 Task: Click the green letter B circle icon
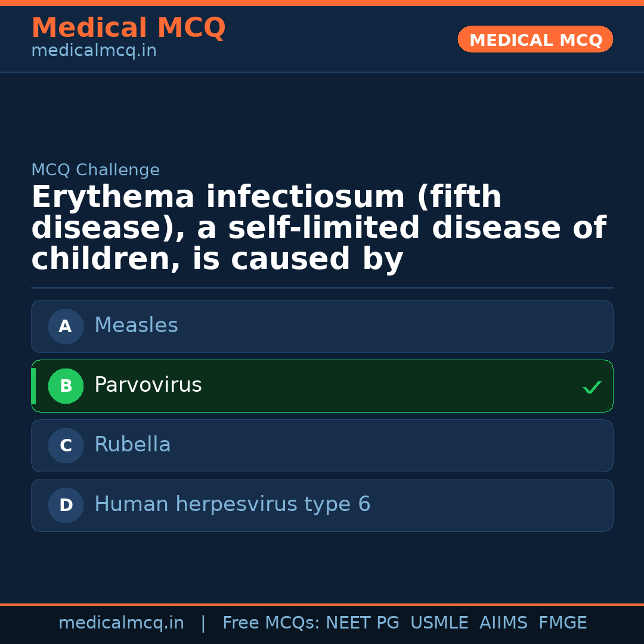[x=66, y=386]
